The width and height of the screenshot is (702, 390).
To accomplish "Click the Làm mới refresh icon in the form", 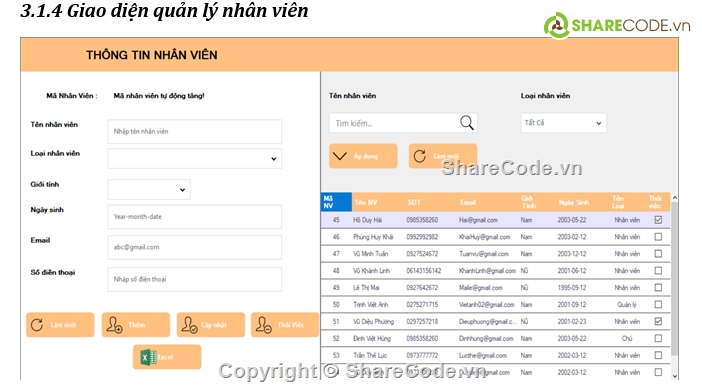I will tap(37, 325).
